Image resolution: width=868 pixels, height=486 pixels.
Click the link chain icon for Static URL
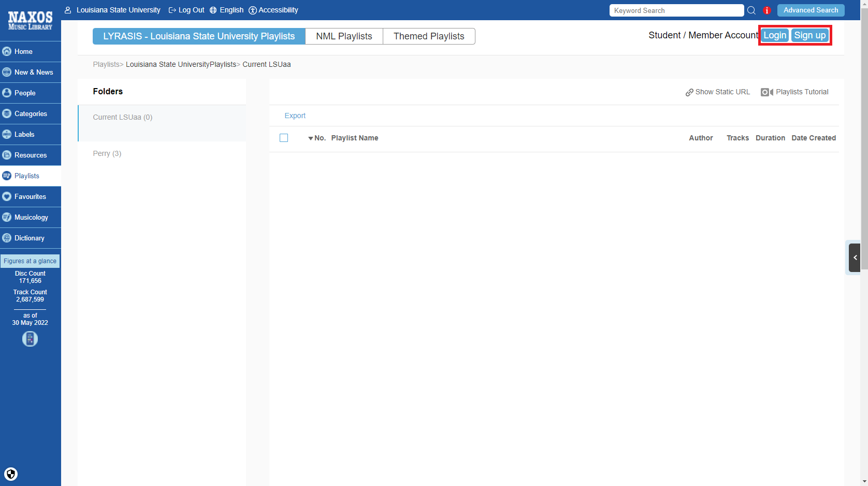point(689,92)
